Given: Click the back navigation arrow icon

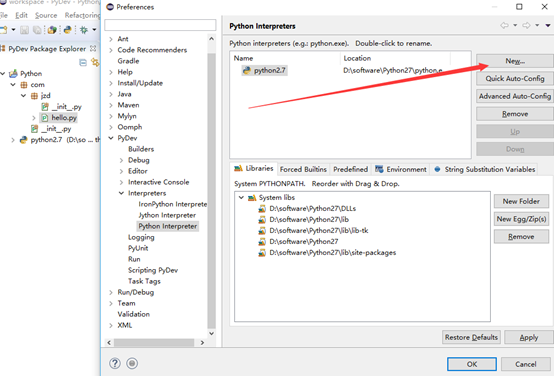Looking at the screenshot, I should pyautogui.click(x=505, y=25).
